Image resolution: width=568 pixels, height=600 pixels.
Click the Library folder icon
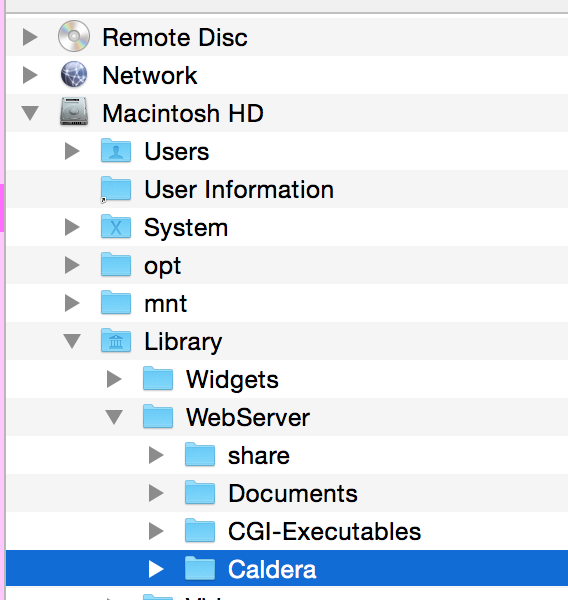point(116,340)
